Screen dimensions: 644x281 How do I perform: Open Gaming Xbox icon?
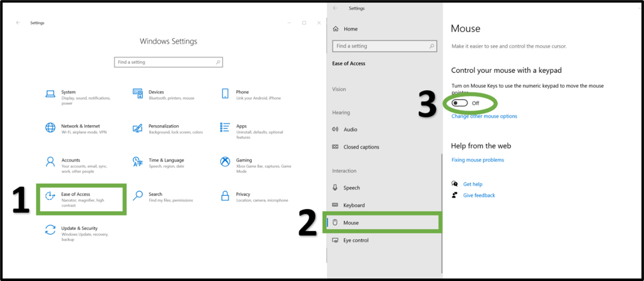[x=225, y=162]
